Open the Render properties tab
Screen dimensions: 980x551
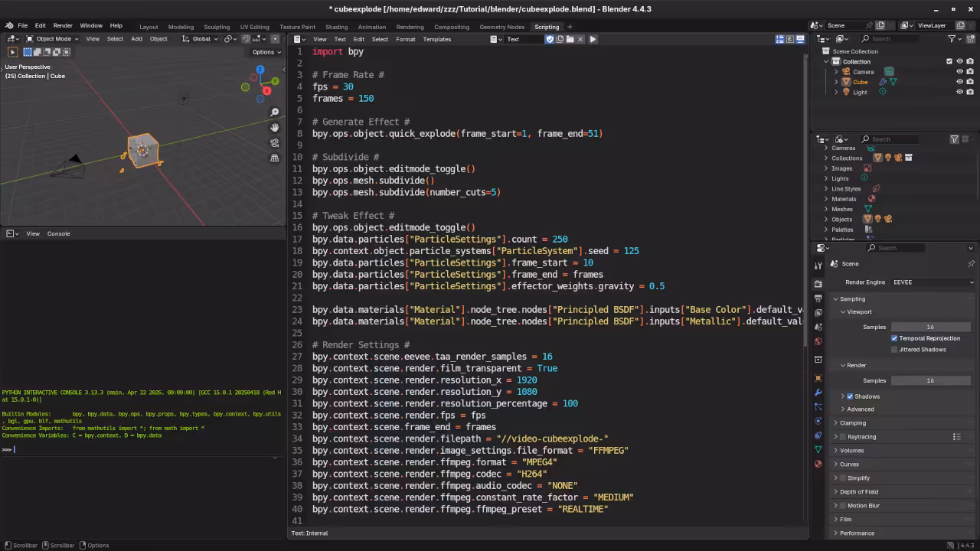tap(818, 284)
